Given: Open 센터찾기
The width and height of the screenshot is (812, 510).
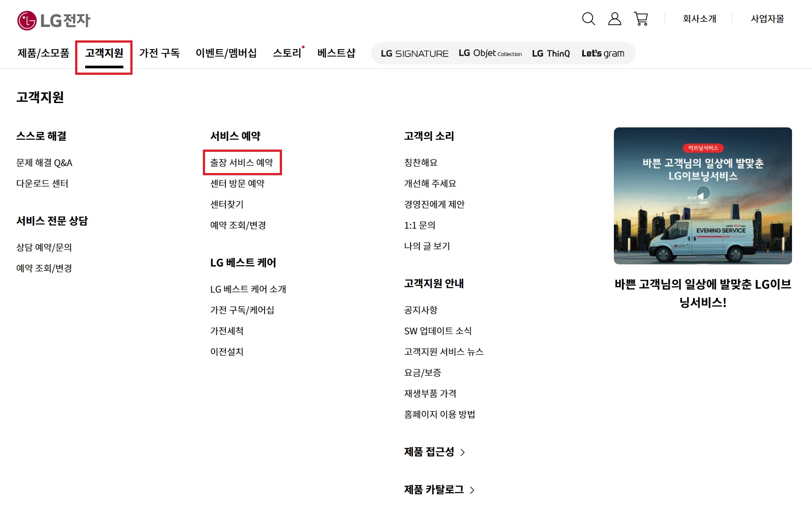Looking at the screenshot, I should click(x=227, y=204).
